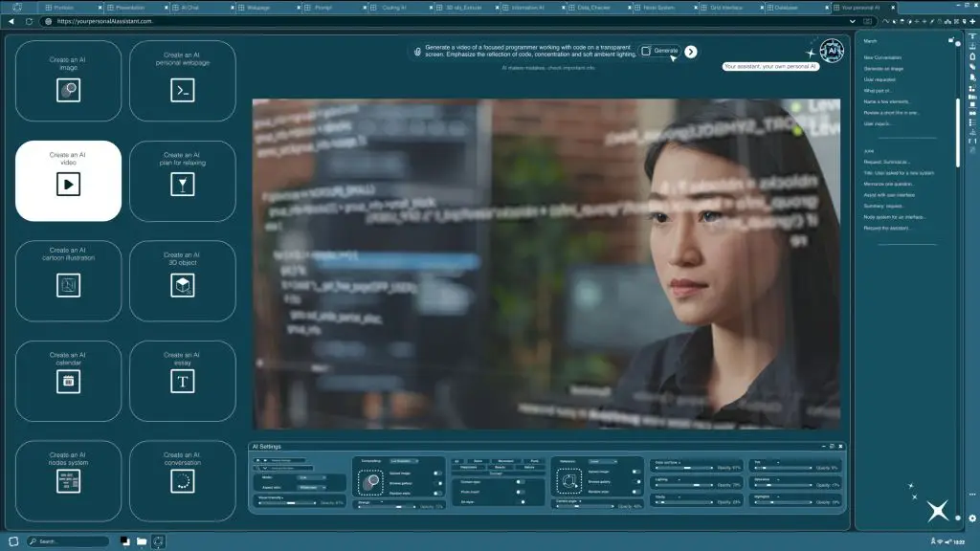Viewport: 980px width, 551px height.
Task: Open the Create an AI nodes system tile
Action: coord(68,481)
